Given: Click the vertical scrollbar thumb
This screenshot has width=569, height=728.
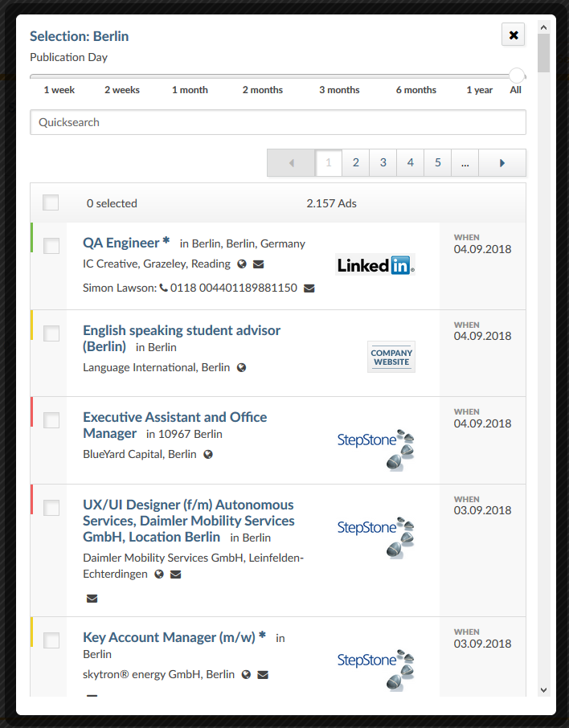Looking at the screenshot, I should click(x=543, y=52).
